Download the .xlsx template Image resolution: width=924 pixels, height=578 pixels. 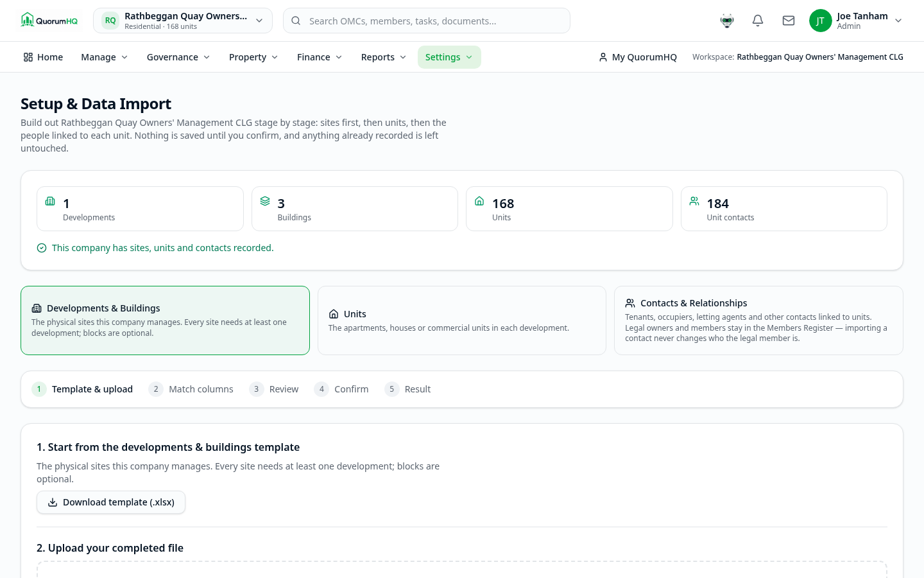pyautogui.click(x=111, y=502)
